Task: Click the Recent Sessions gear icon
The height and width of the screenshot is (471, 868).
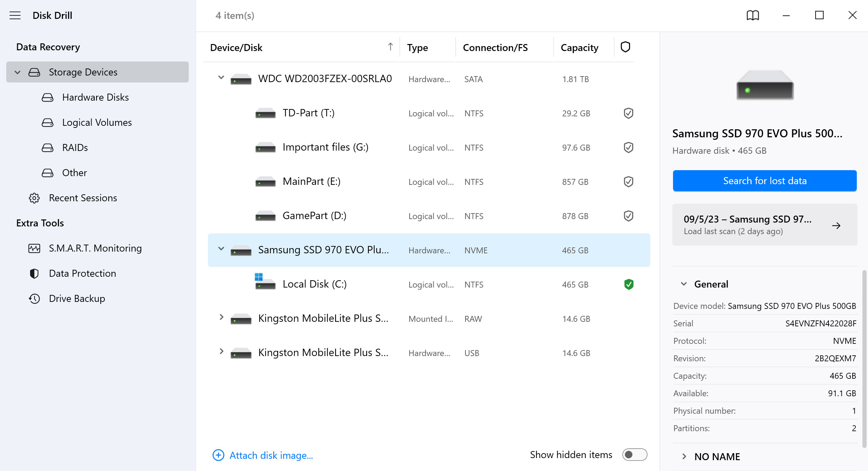Action: pyautogui.click(x=34, y=198)
